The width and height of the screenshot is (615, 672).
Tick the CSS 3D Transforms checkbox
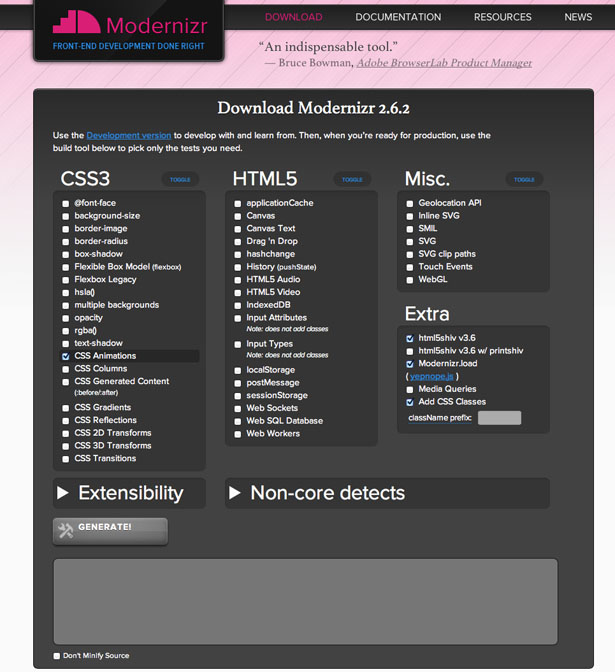point(66,446)
